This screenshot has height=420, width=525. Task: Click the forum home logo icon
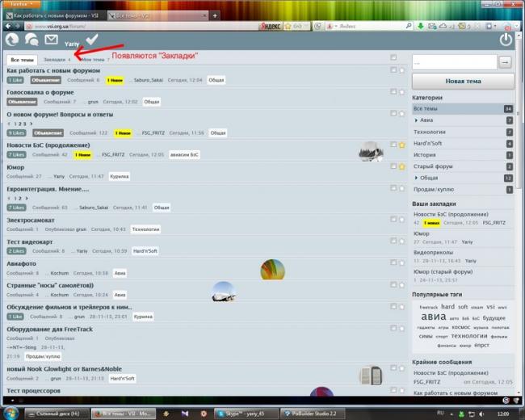[12, 40]
